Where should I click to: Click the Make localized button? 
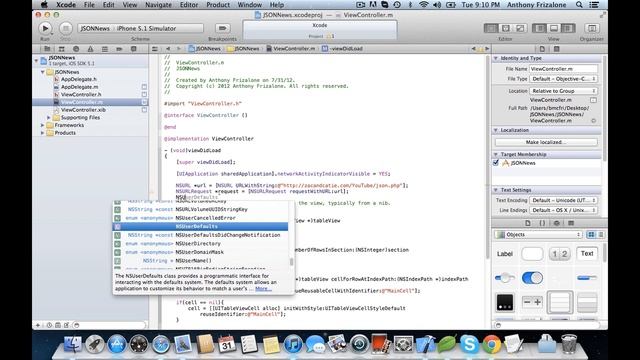[x=546, y=142]
